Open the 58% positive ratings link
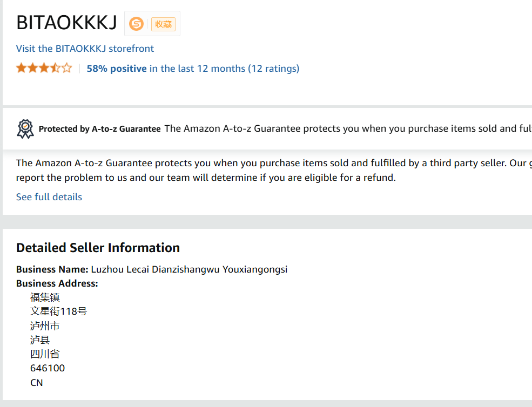This screenshot has width=532, height=407. click(193, 69)
